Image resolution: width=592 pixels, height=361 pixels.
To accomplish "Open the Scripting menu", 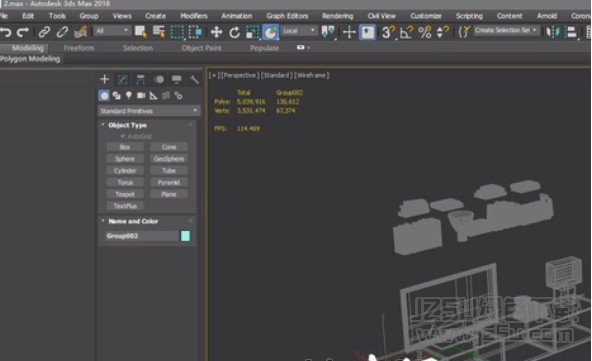I will point(469,16).
